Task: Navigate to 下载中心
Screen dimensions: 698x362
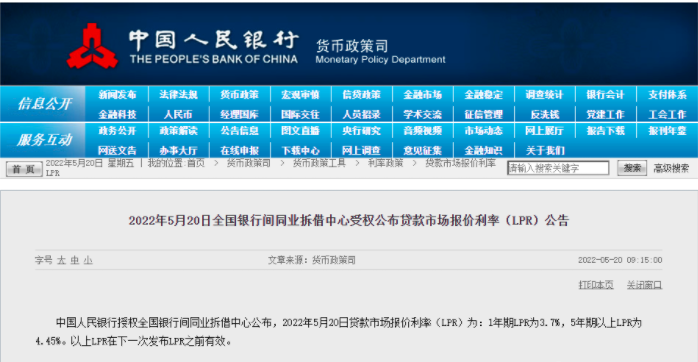Action: click(x=300, y=150)
